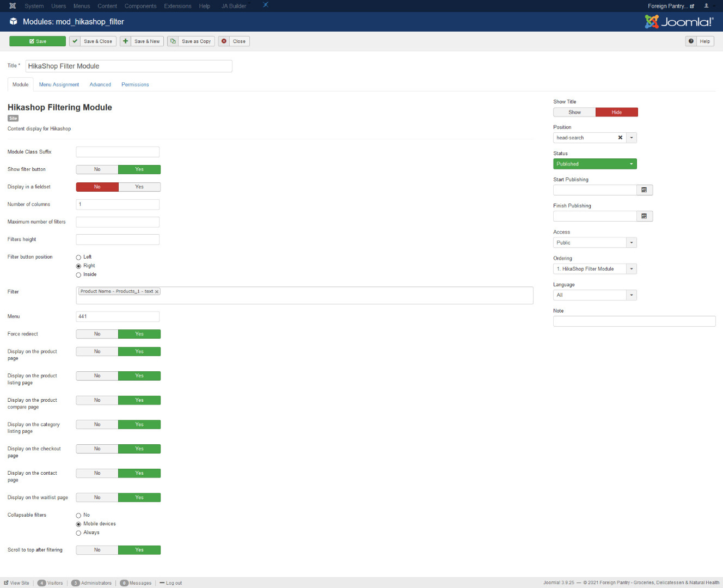Click the Joomla logo icon in top menu
The height and width of the screenshot is (588, 723).
pyautogui.click(x=13, y=6)
